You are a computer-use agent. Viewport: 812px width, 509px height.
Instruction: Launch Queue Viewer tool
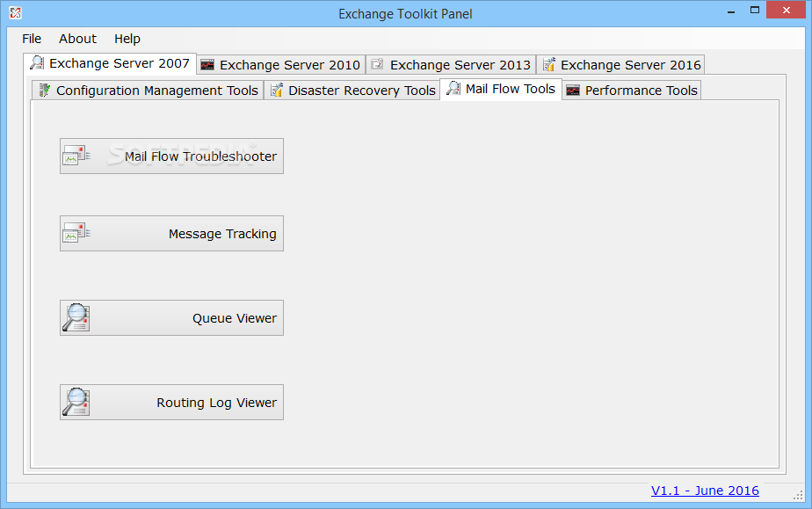point(171,318)
